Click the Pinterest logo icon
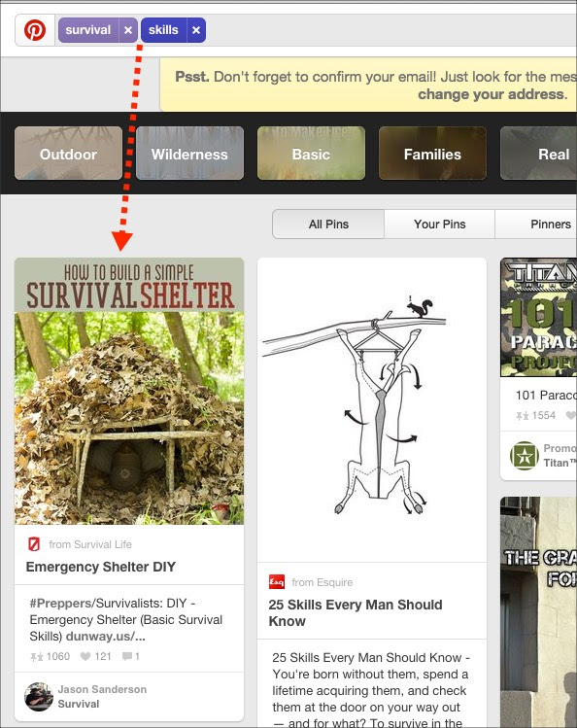577x728 pixels. (35, 30)
